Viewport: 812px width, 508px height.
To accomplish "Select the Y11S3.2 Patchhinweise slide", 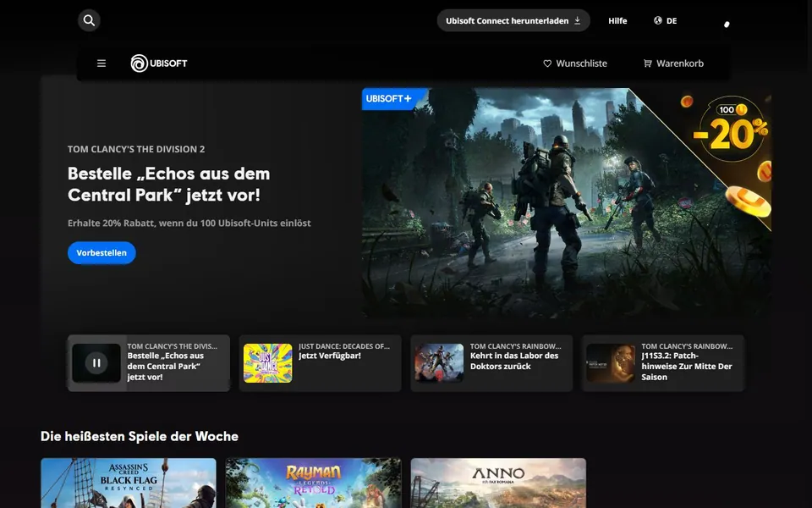I will click(663, 363).
